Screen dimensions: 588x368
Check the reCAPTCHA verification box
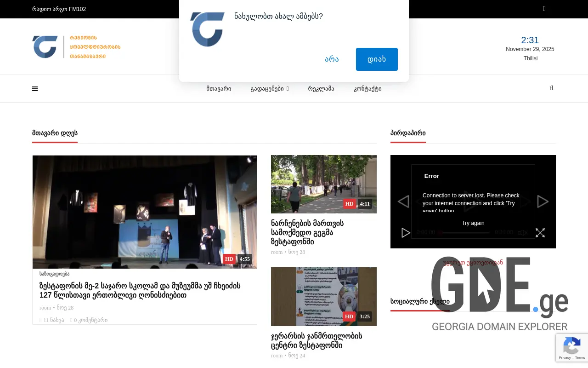click(572, 348)
